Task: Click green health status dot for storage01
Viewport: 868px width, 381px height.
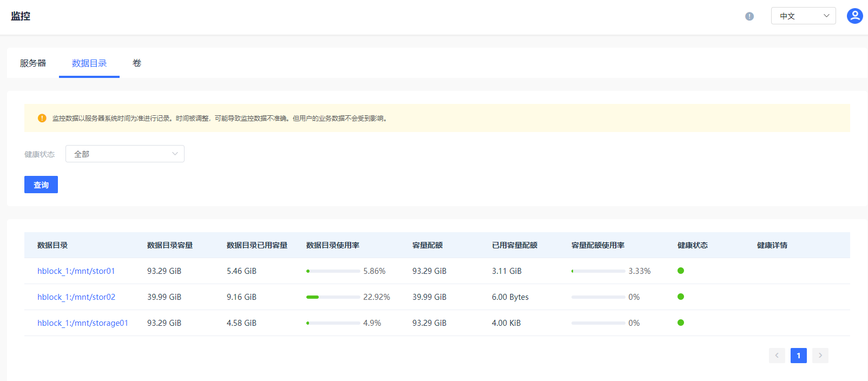Action: point(681,323)
